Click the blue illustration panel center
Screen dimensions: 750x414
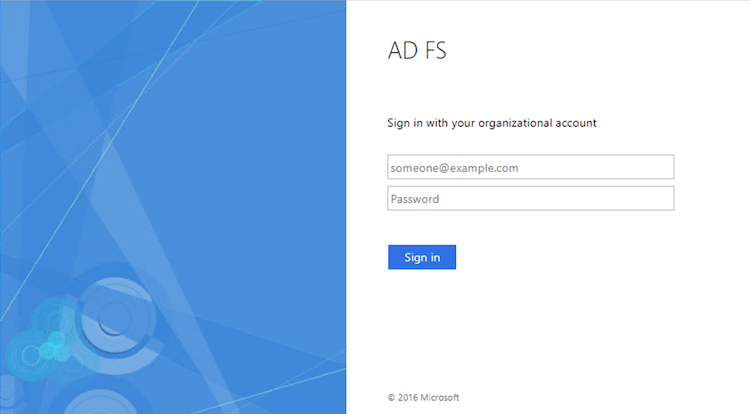(173, 207)
